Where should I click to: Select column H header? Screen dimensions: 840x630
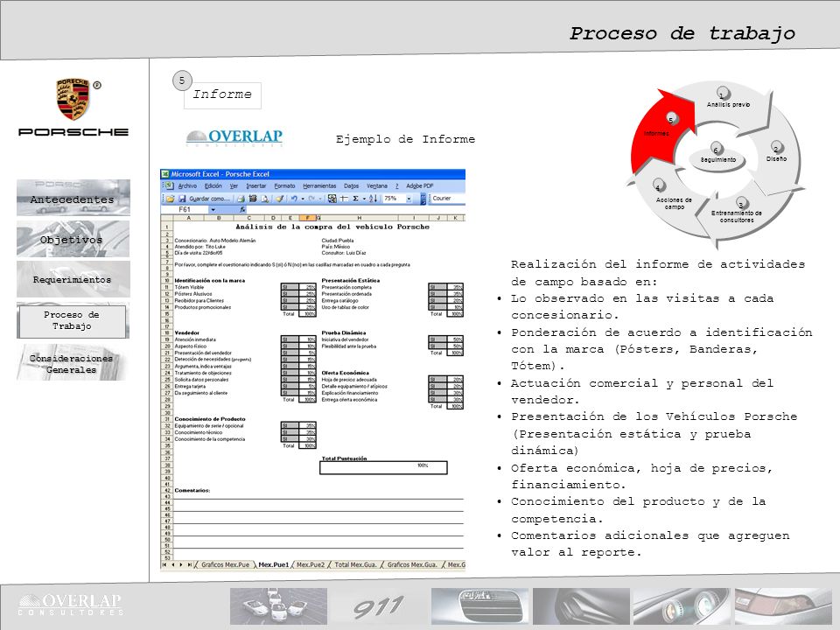pyautogui.click(x=359, y=218)
